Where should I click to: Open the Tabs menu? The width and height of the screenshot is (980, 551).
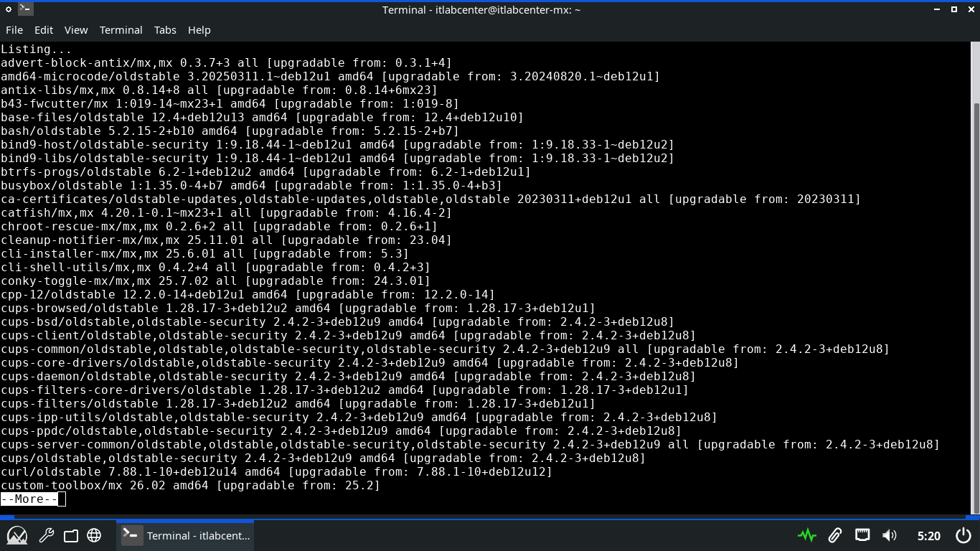click(165, 30)
